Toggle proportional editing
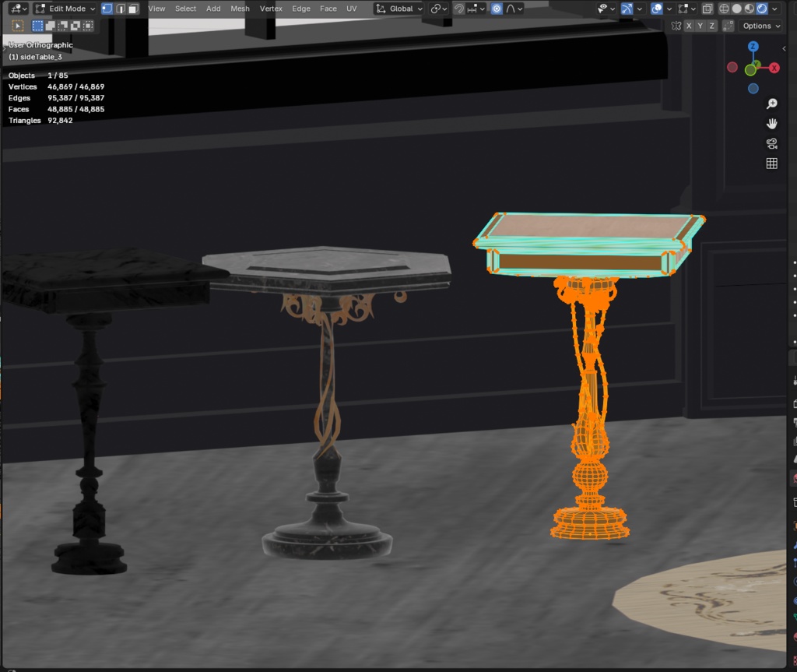The height and width of the screenshot is (672, 797). pos(497,9)
